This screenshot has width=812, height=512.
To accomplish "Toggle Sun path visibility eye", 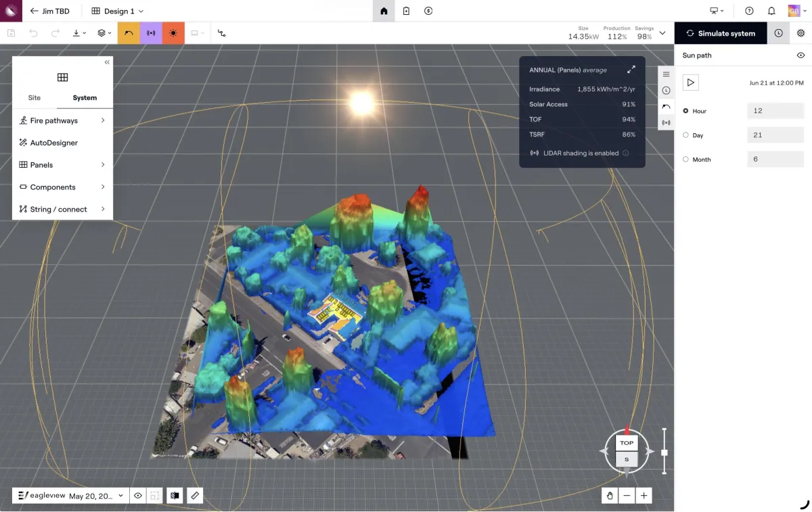I will 800,55.
